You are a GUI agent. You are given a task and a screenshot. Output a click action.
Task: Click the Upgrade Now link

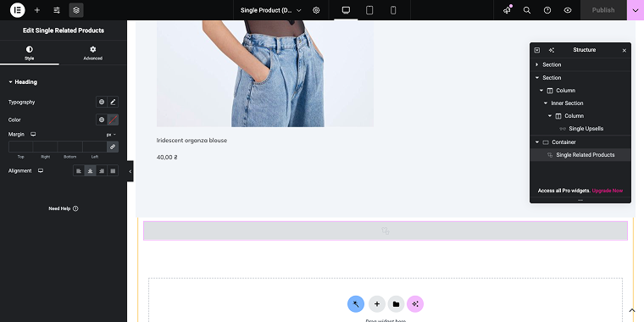608,191
